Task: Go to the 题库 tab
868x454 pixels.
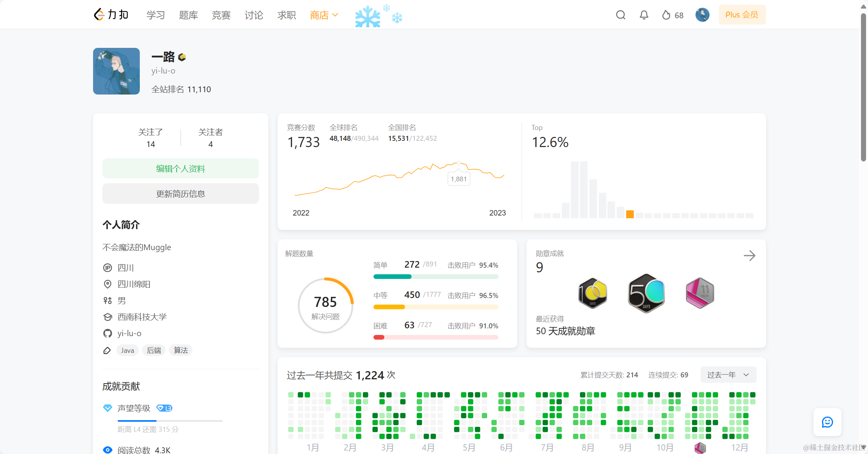Action: (188, 15)
